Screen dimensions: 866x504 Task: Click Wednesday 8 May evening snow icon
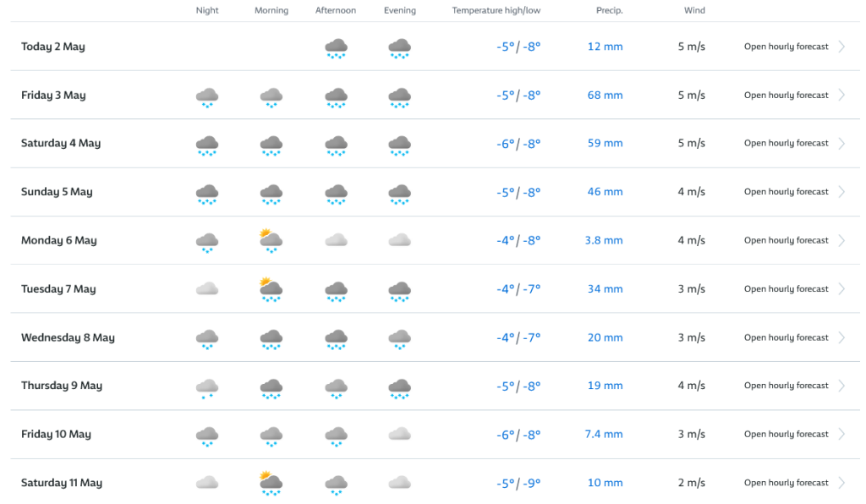click(x=399, y=338)
